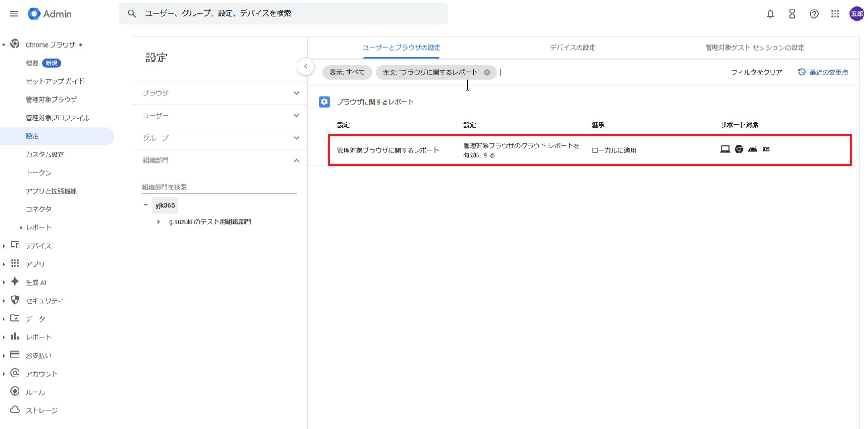Remove the ブラウザに関するレポート filter chip
Viewport: 868px width, 429px height.
pyautogui.click(x=487, y=72)
